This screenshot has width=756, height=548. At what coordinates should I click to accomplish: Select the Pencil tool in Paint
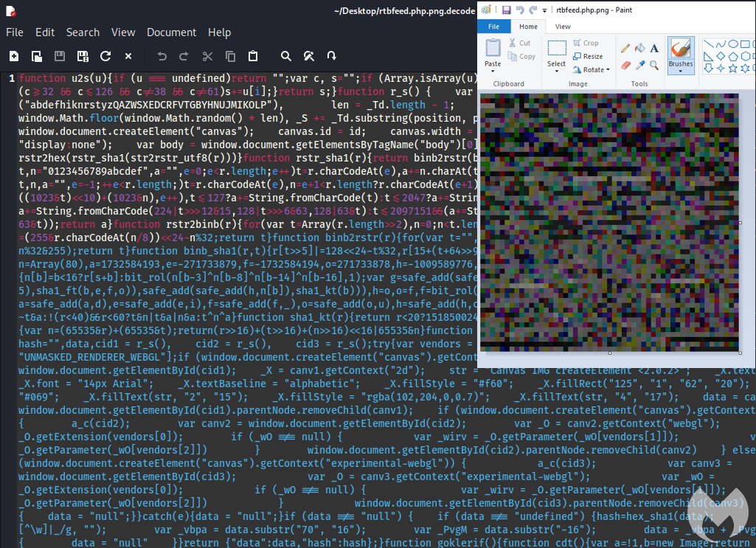pyautogui.click(x=625, y=48)
